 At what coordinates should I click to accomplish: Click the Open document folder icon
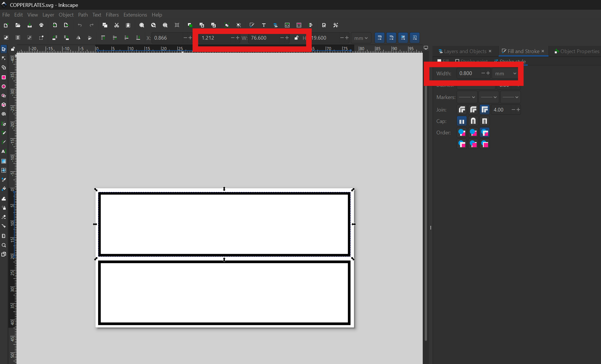18,25
